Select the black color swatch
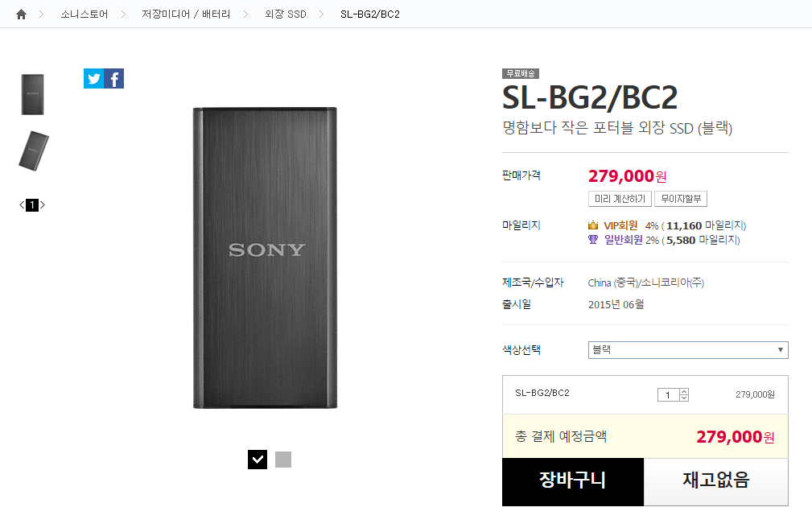 [258, 460]
